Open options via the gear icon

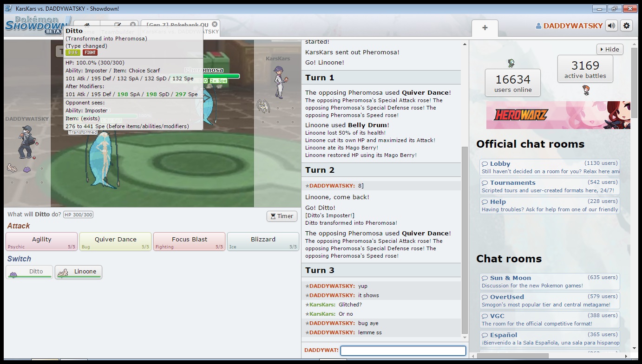click(627, 26)
